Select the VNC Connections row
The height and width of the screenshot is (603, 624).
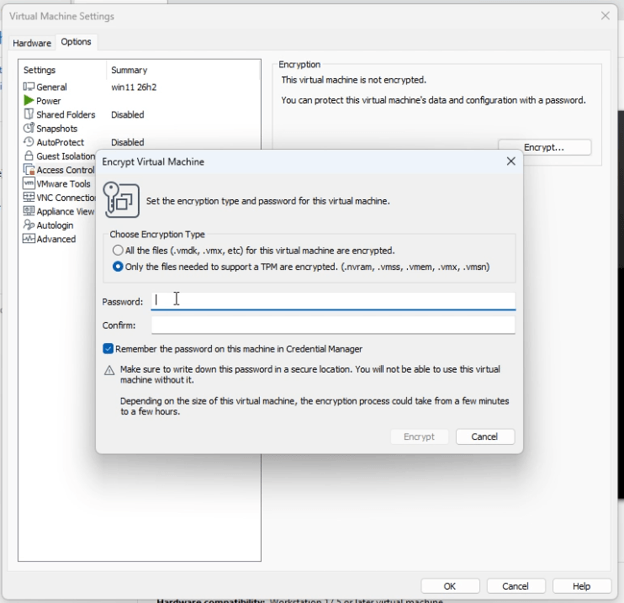click(58, 197)
